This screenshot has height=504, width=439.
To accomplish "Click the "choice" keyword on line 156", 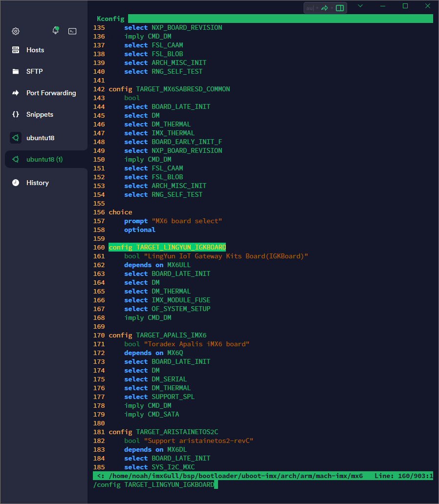I will pyautogui.click(x=120, y=212).
